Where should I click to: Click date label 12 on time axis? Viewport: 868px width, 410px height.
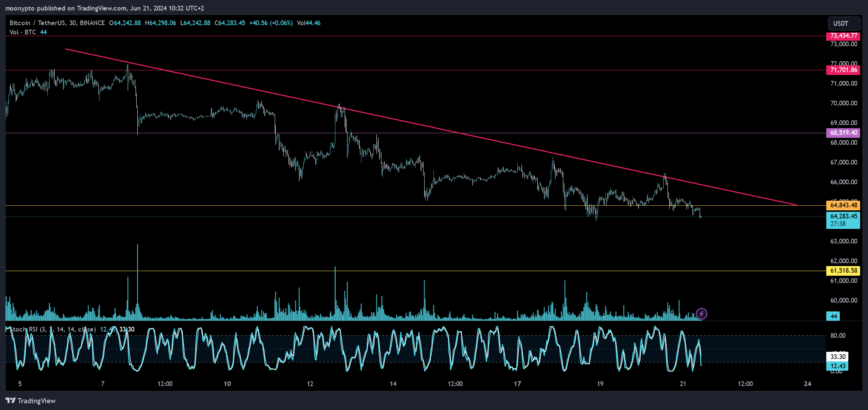click(x=310, y=384)
